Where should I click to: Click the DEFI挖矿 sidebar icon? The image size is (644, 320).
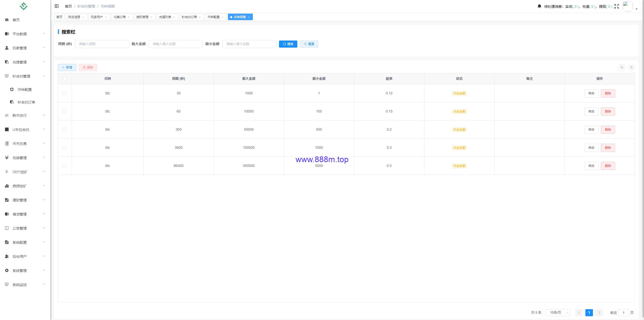pyautogui.click(x=7, y=172)
